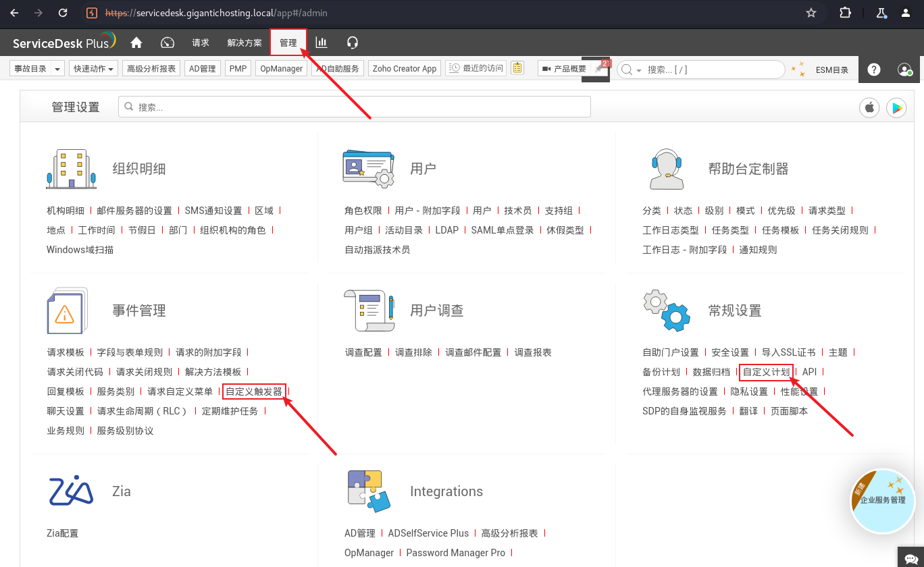
Task: Open the 解决方案 tab
Action: pyautogui.click(x=245, y=43)
